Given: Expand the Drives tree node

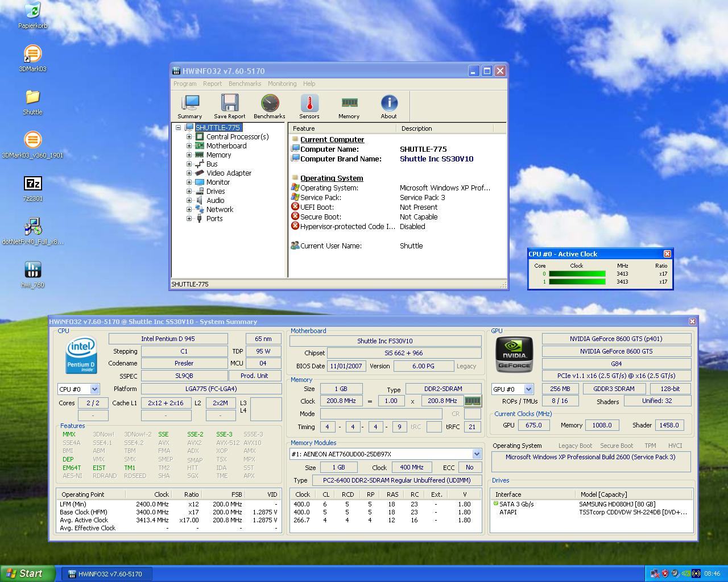Looking at the screenshot, I should tap(189, 192).
